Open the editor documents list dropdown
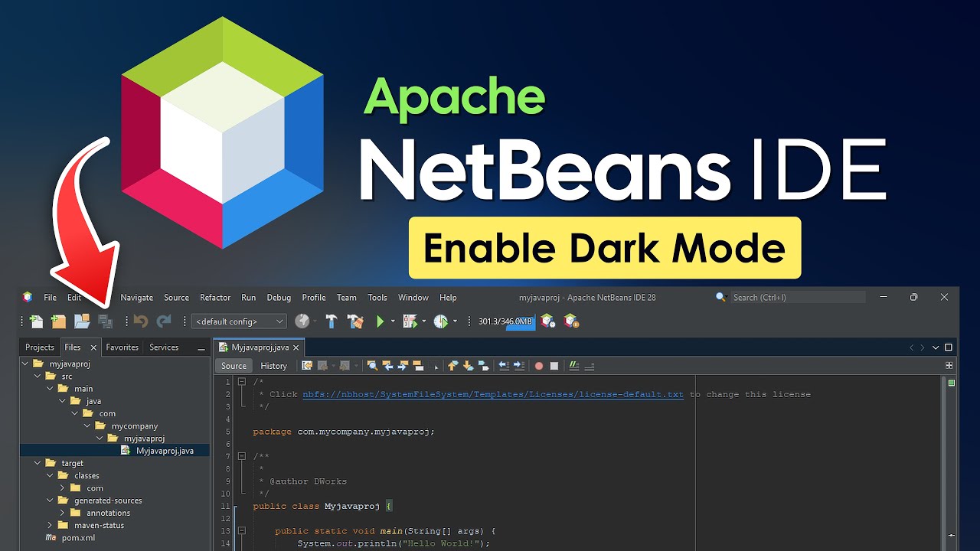The width and height of the screenshot is (980, 551). 936,347
